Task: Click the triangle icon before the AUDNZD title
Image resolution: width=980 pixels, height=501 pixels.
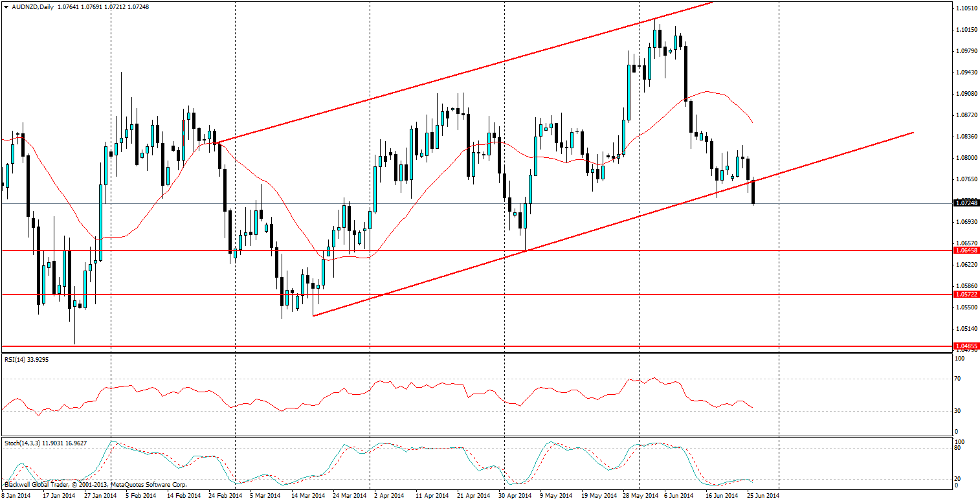Action: pos(6,6)
